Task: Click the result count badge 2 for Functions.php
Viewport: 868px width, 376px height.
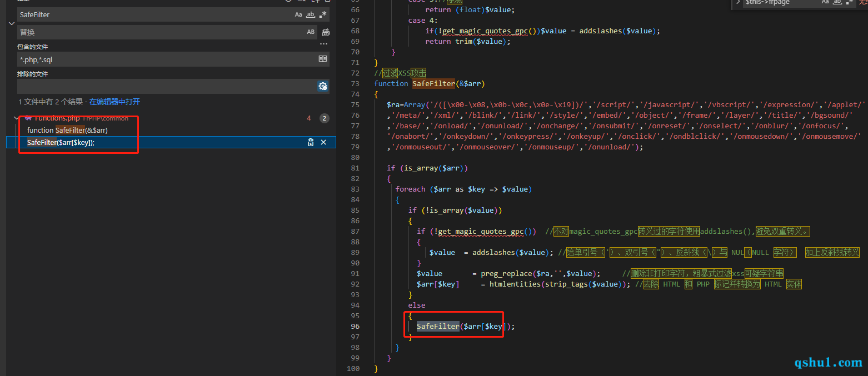Action: click(x=325, y=118)
